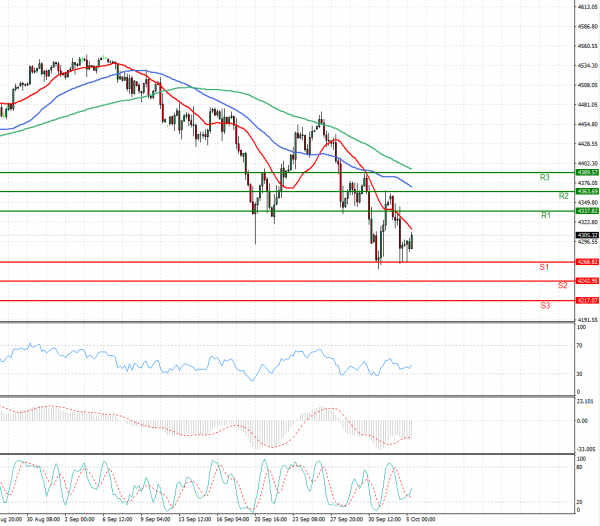Select the red 4217.07 price tag
Image resolution: width=600 pixels, height=526 pixels.
[587, 301]
